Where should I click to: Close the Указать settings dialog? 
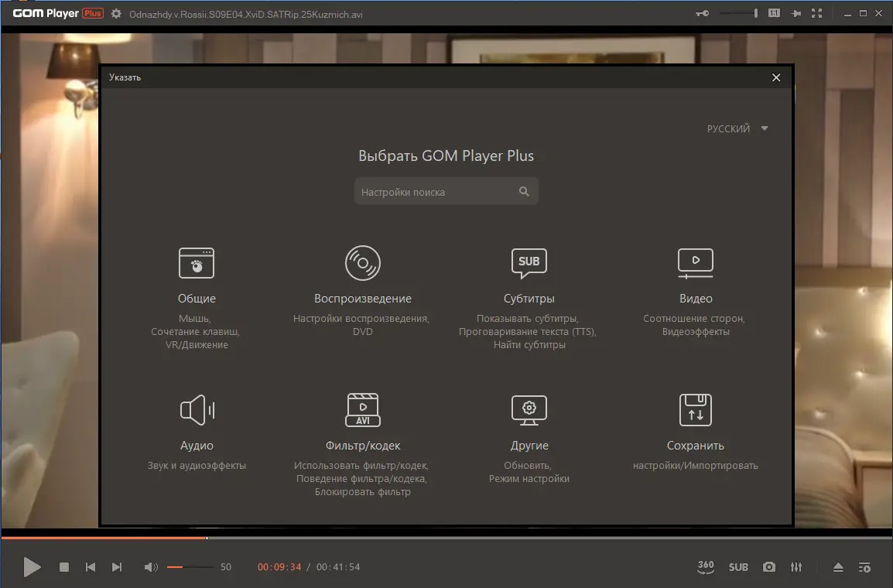[x=775, y=77]
